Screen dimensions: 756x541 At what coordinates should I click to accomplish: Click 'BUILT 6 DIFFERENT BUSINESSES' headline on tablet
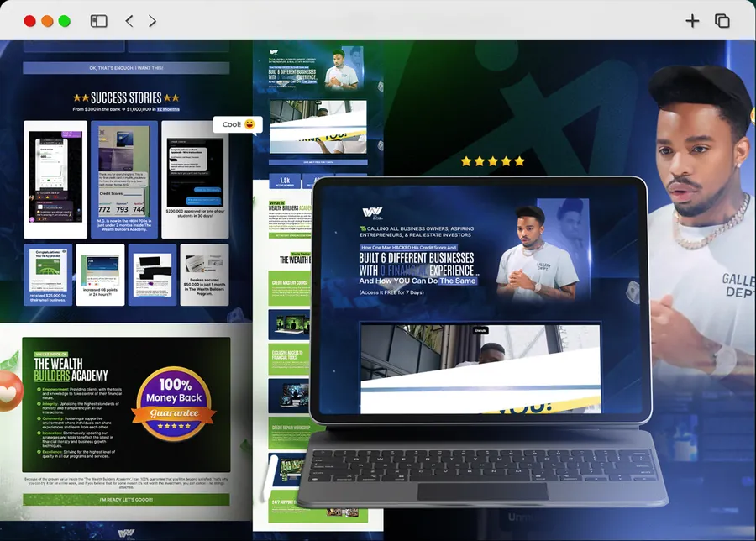coord(417,258)
